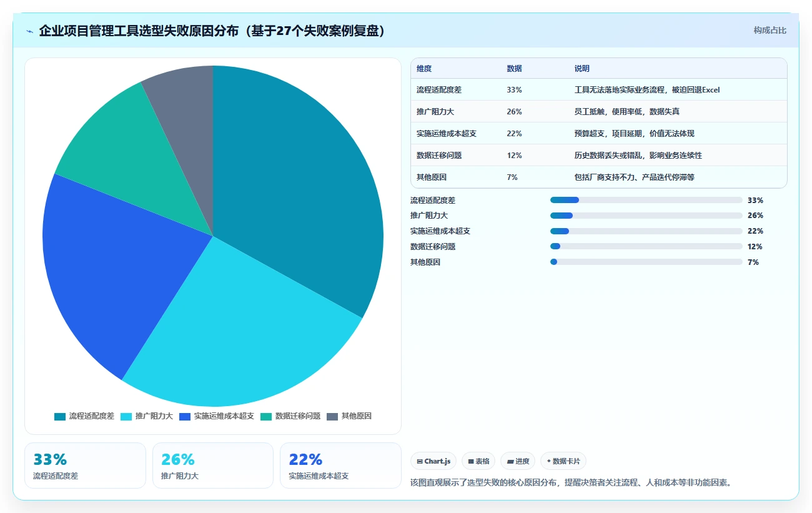Click the 22% 实施运维成本超支 data card

[340, 466]
